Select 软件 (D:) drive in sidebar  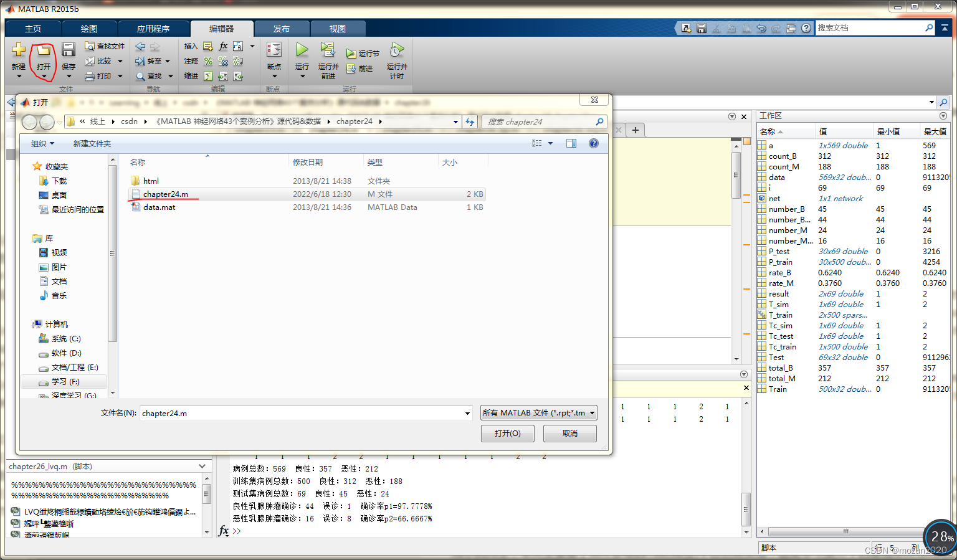[66, 353]
